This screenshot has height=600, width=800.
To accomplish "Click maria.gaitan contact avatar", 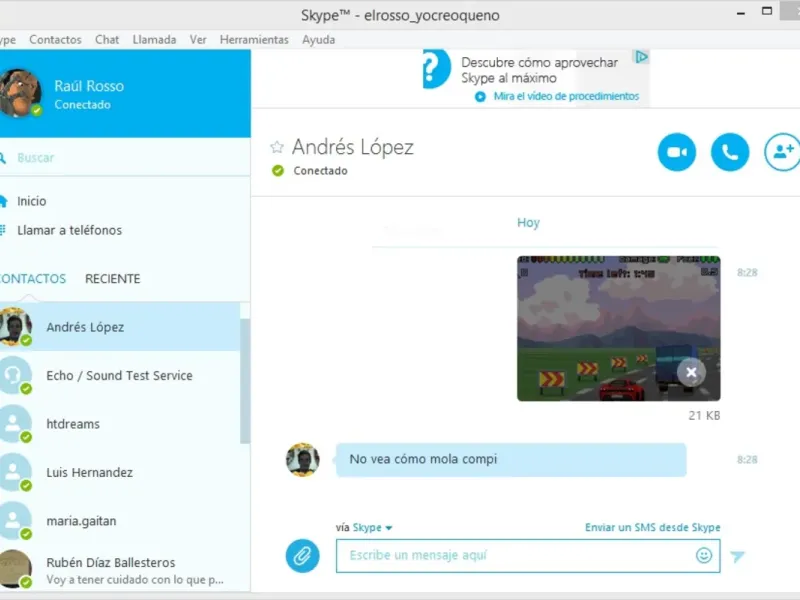I will [x=15, y=520].
